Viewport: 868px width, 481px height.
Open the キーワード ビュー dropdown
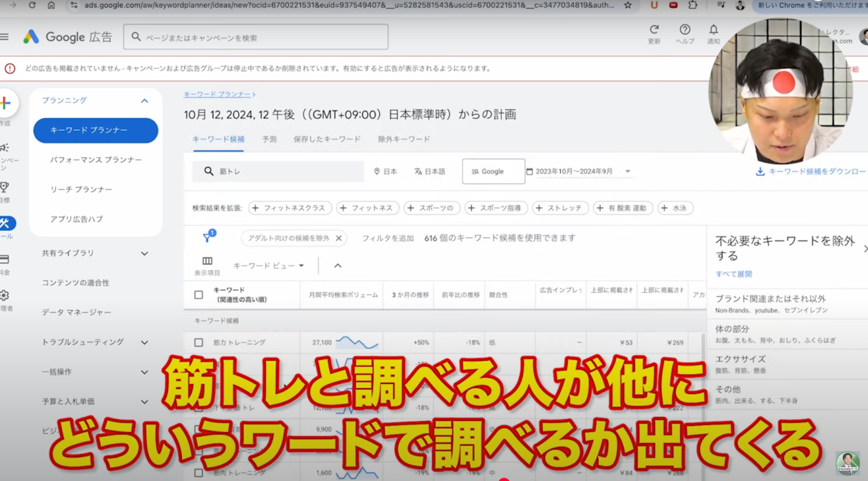pyautogui.click(x=269, y=266)
